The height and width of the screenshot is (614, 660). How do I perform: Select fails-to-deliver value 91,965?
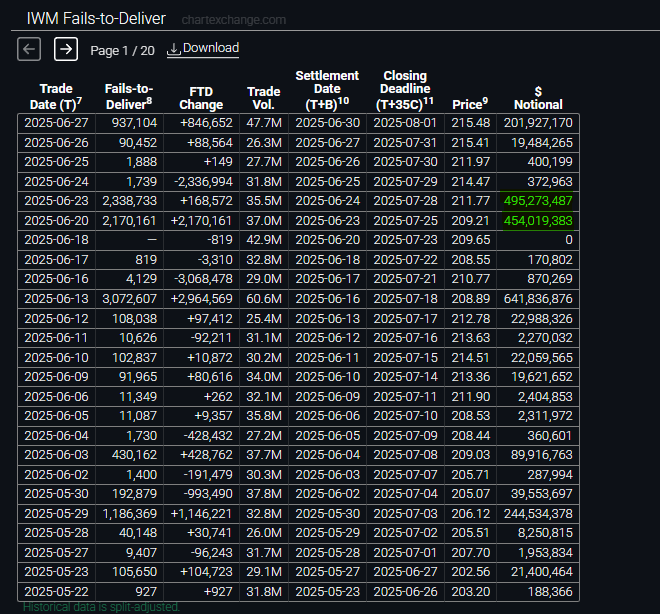click(x=138, y=377)
